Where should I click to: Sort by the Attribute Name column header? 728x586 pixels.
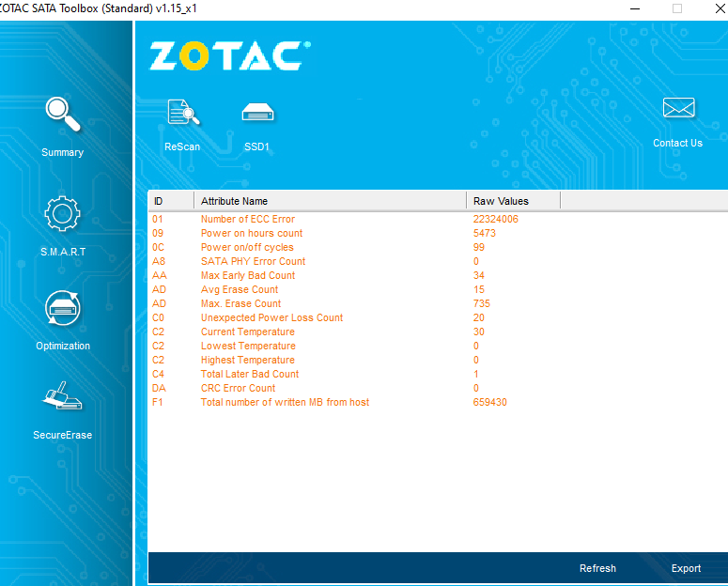coord(330,201)
